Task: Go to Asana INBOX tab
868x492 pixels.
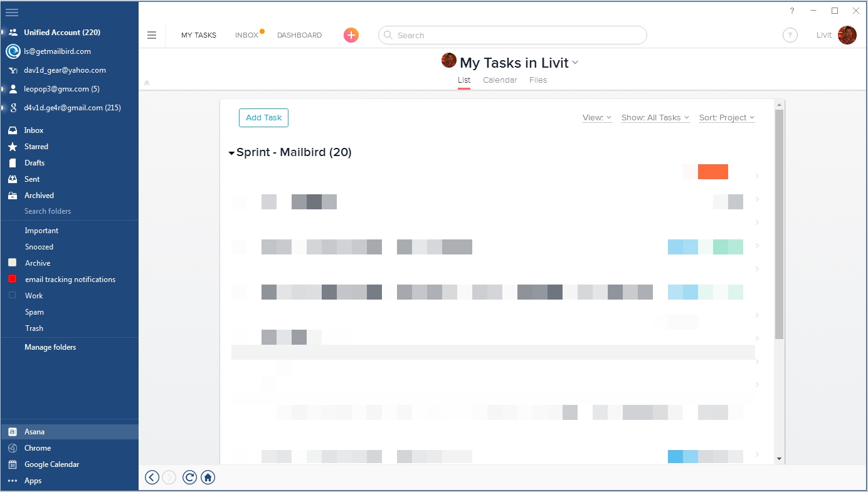Action: (247, 35)
